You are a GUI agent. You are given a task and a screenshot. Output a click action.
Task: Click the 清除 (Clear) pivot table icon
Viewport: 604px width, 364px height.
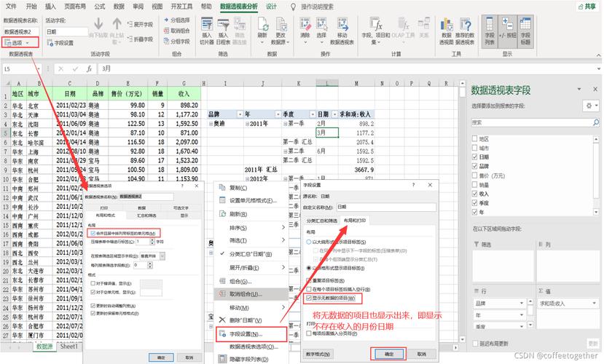305,30
